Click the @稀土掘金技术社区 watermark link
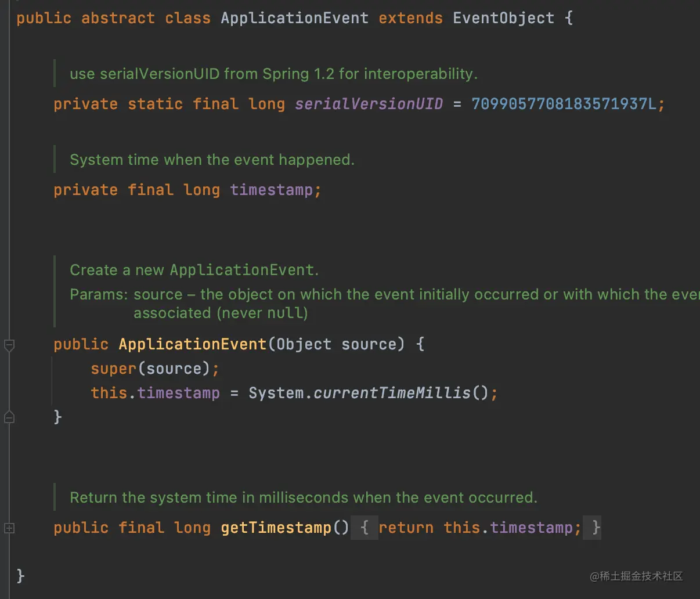 (637, 577)
